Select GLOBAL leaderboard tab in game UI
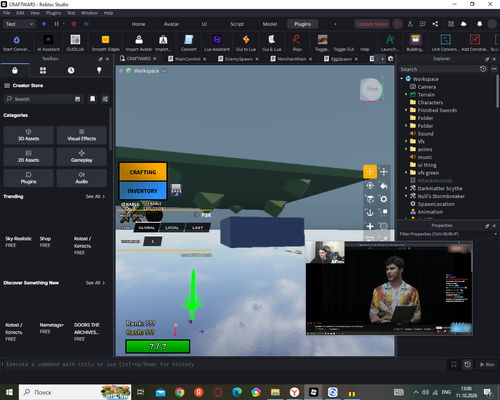 [147, 228]
